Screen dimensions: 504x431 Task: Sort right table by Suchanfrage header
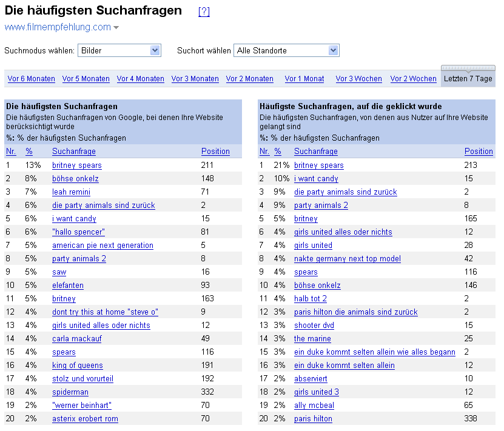pyautogui.click(x=315, y=152)
